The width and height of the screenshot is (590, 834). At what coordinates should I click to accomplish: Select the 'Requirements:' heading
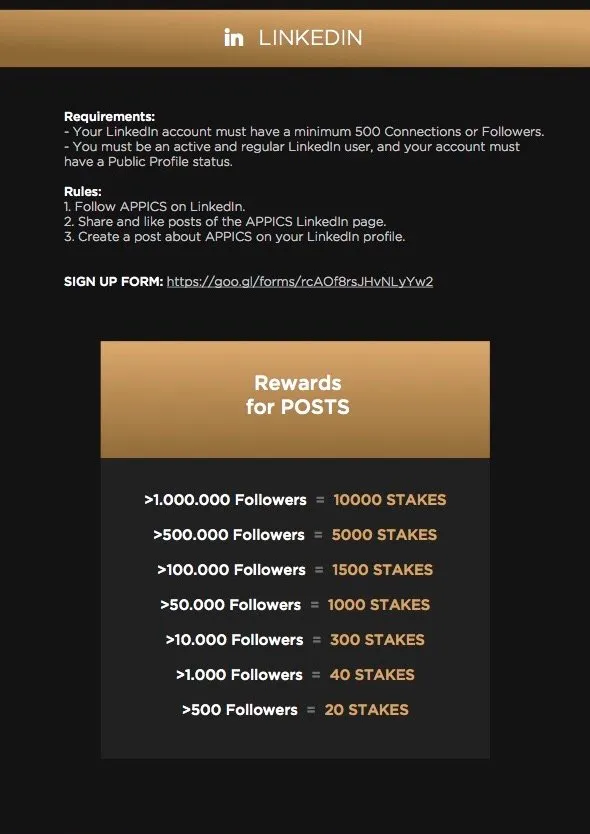[110, 116]
